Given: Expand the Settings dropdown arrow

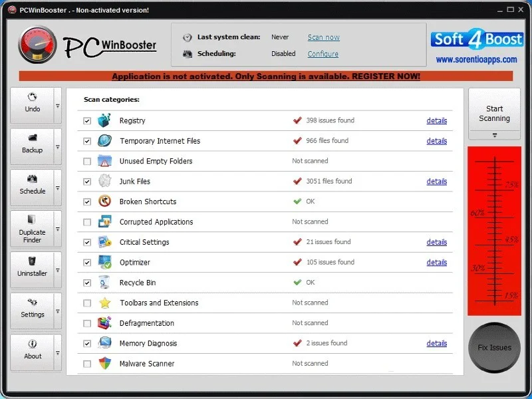Looking at the screenshot, I should [58, 311].
